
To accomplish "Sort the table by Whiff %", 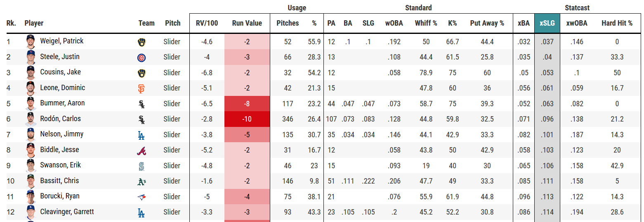I will click(x=426, y=23).
